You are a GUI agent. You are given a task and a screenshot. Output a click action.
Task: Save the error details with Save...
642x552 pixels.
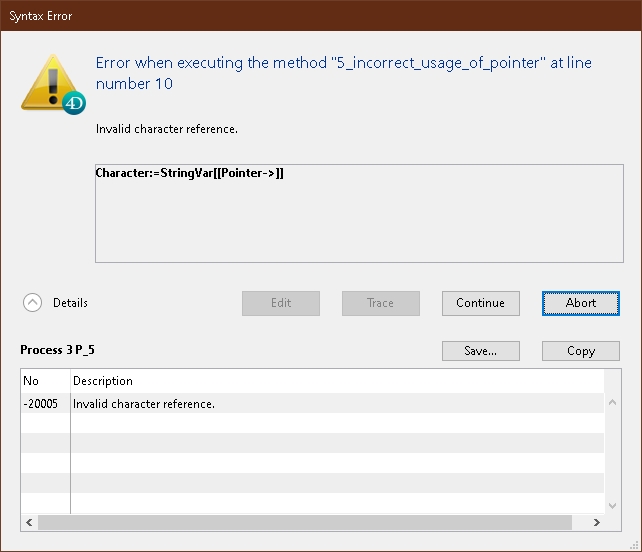coord(481,351)
